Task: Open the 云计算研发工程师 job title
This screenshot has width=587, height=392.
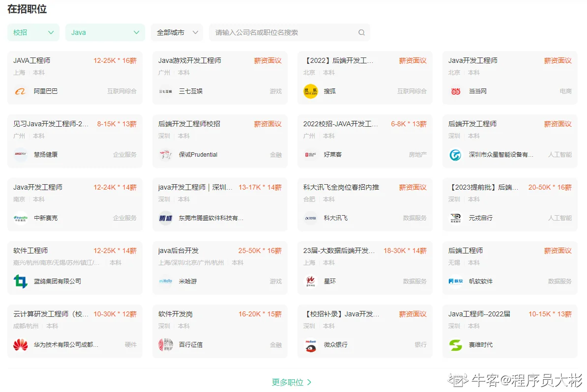Action: (x=51, y=314)
